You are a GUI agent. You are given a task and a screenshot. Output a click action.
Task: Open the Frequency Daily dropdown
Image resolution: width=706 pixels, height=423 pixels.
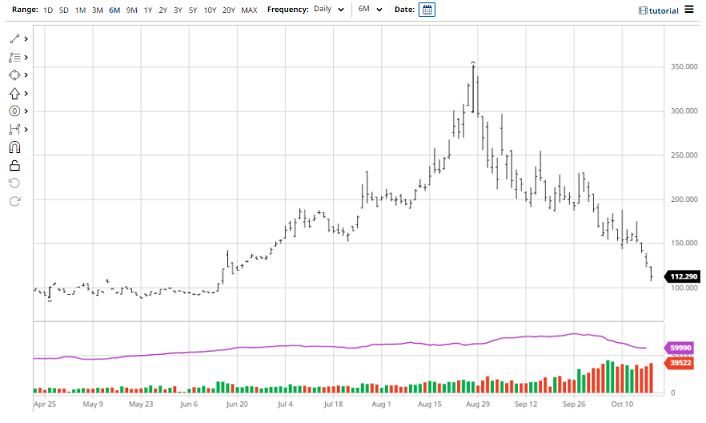click(x=329, y=9)
